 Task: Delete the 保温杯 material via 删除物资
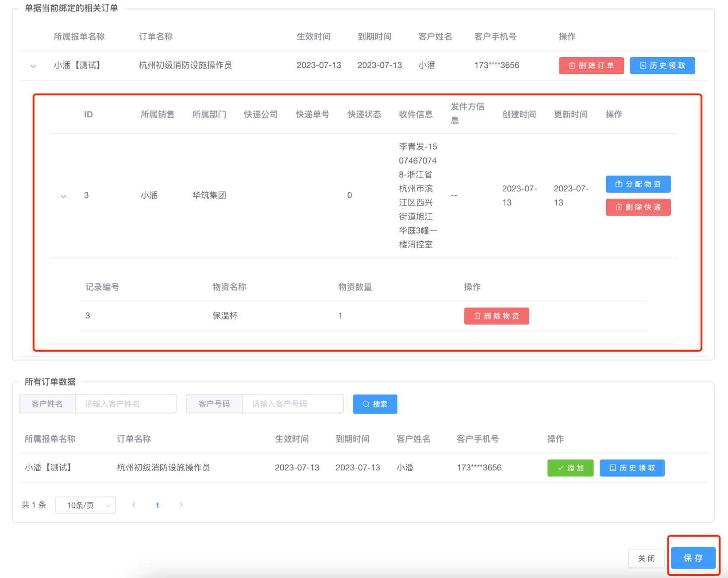coord(496,316)
